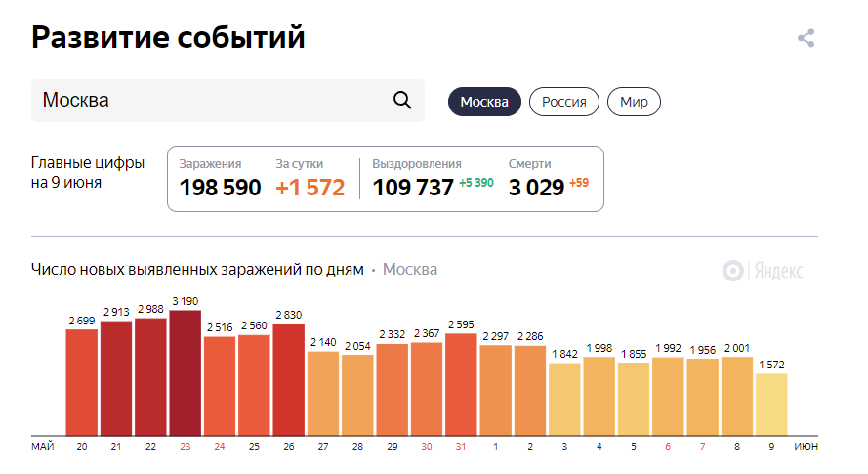Click the tallest bar for May 23
Screen dimensions: 868x474
185,373
